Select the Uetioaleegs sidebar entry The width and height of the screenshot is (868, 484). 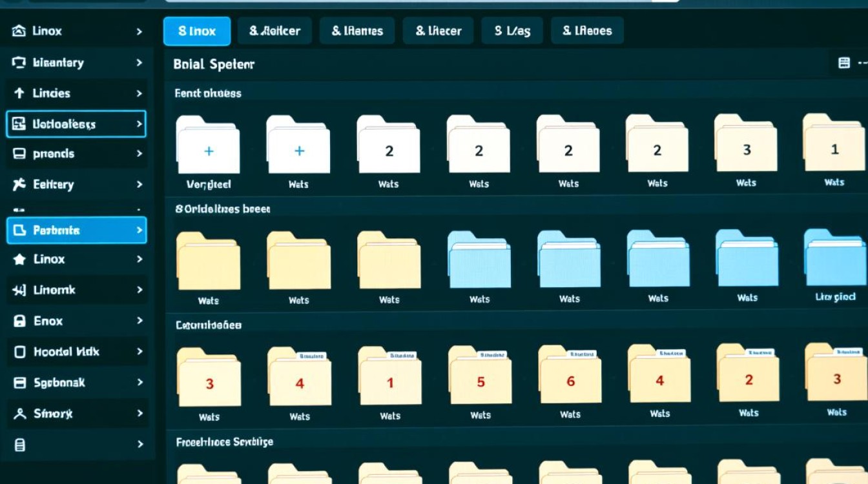point(76,124)
